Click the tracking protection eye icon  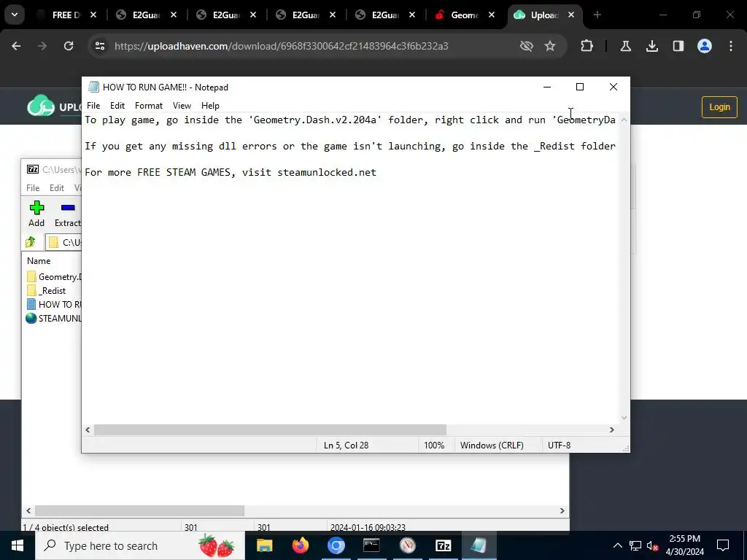click(x=527, y=46)
